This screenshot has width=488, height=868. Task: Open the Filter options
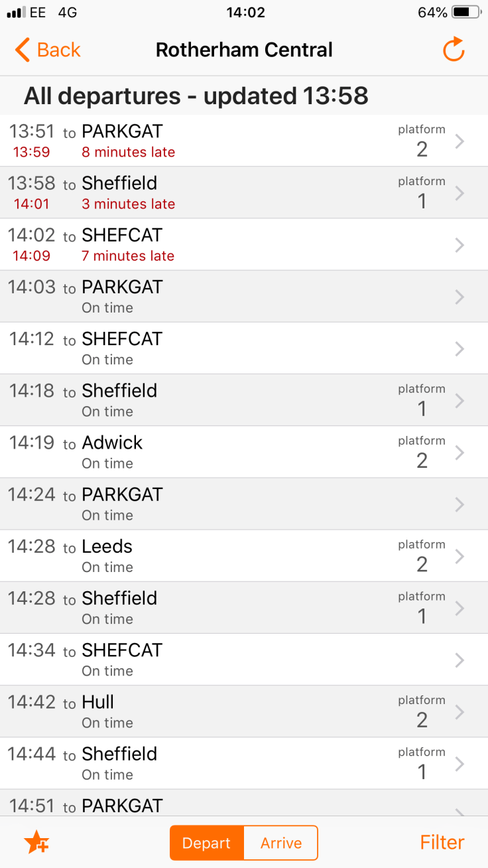tap(442, 843)
